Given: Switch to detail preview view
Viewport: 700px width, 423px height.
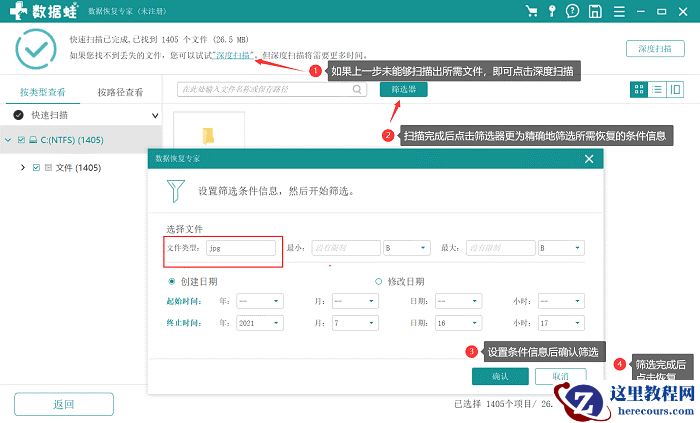Looking at the screenshot, I should [675, 89].
